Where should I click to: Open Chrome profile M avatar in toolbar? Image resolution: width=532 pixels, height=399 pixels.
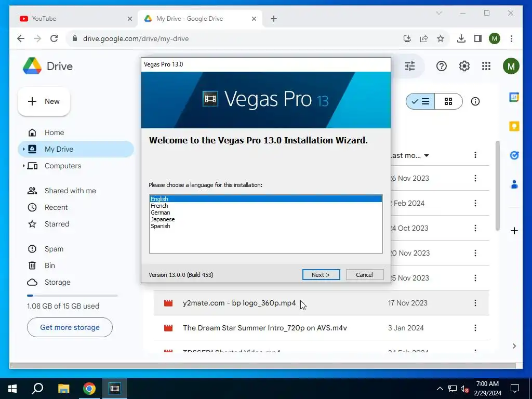click(x=495, y=38)
